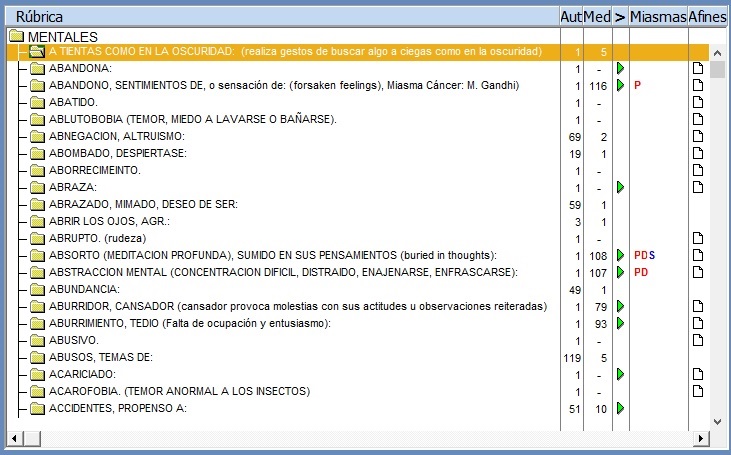Click the horizontal scrollbar thumb
This screenshot has width=731, height=455.
click(x=32, y=438)
